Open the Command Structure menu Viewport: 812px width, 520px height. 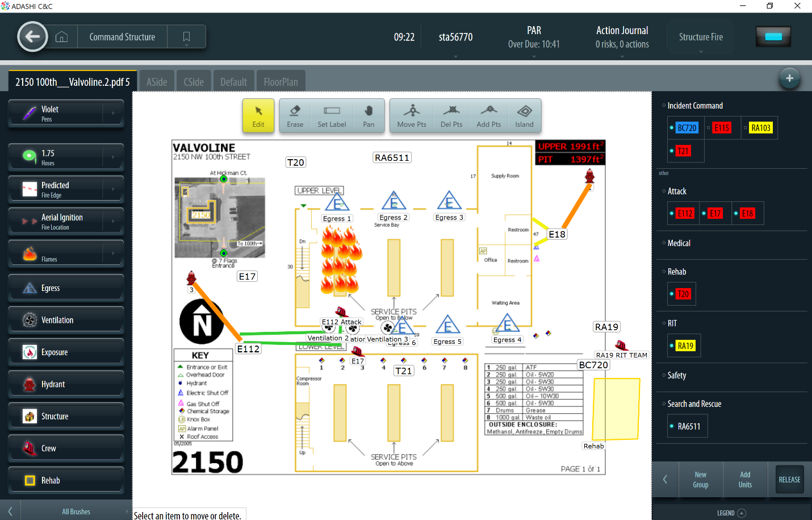click(x=122, y=37)
